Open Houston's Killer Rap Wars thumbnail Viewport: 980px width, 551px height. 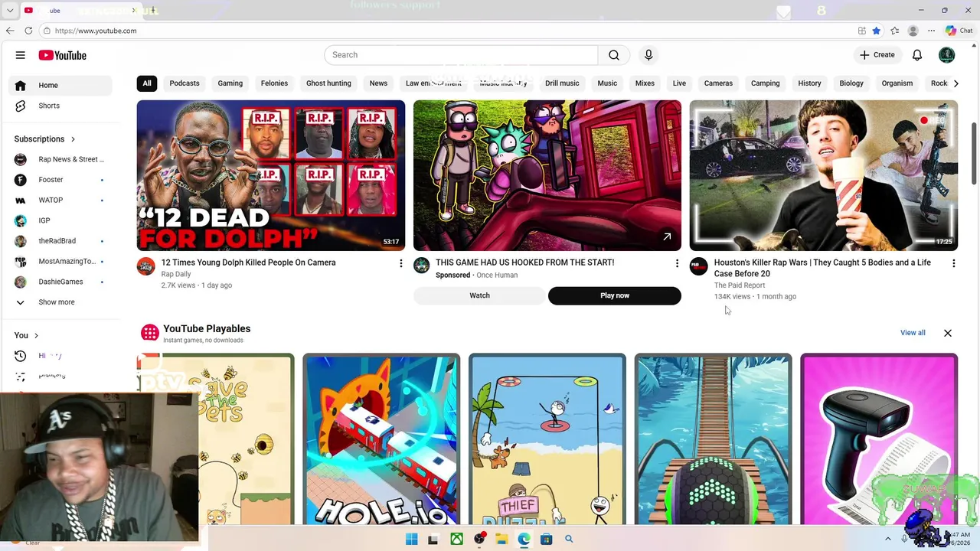[824, 175]
